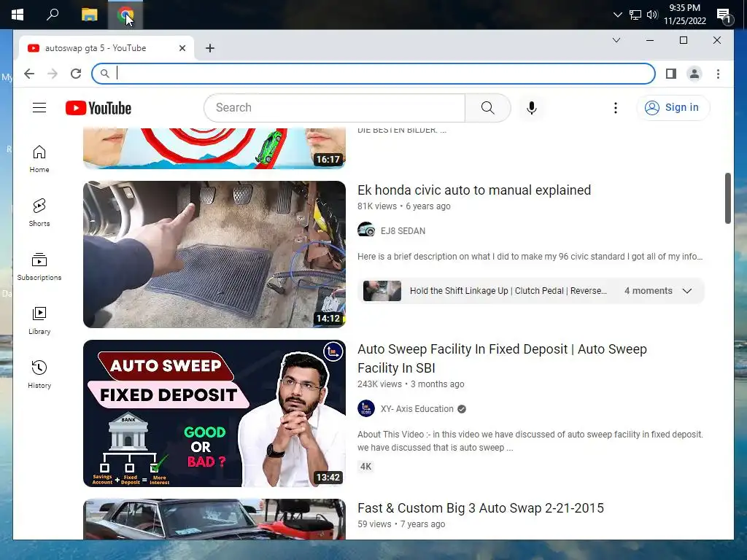Click the Hold the Shift Linkage Up chapter

tap(508, 291)
